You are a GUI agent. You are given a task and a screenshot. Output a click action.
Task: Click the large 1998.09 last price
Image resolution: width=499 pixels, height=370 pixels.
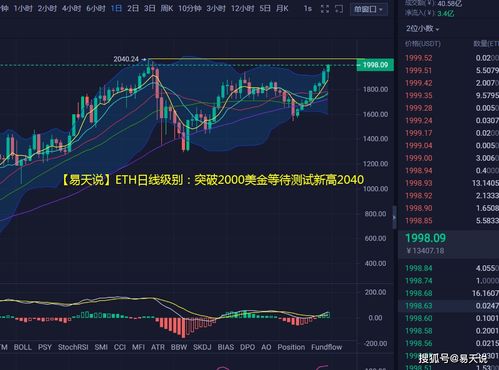(x=425, y=238)
